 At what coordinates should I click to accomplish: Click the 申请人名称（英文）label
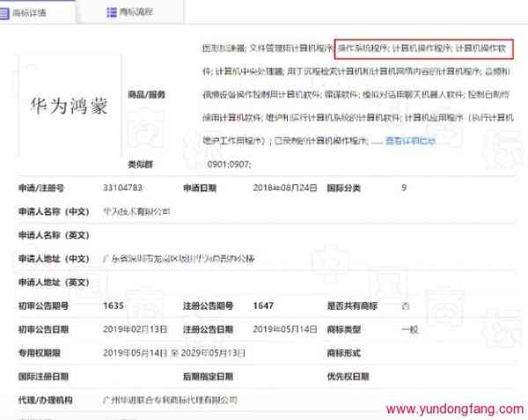coord(54,235)
